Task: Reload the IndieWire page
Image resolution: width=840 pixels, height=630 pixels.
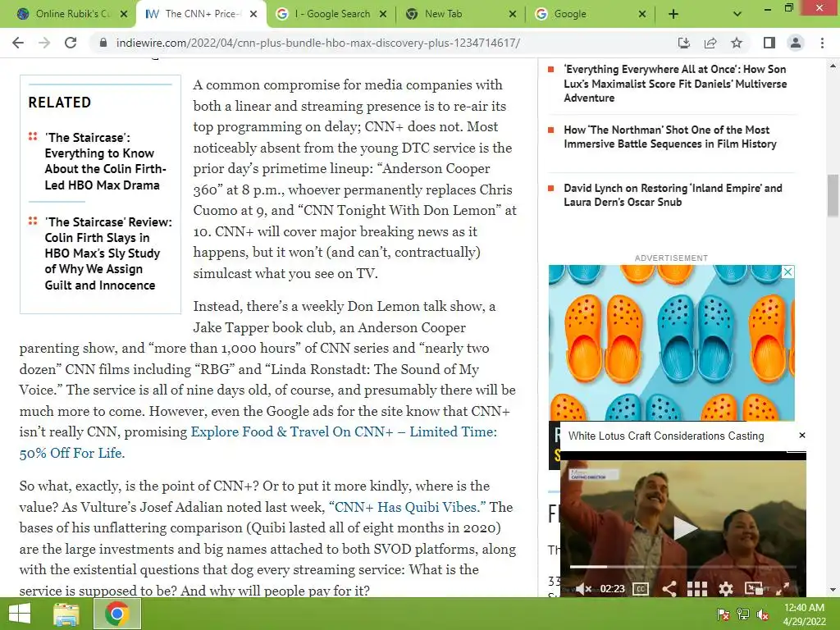Action: click(x=71, y=43)
